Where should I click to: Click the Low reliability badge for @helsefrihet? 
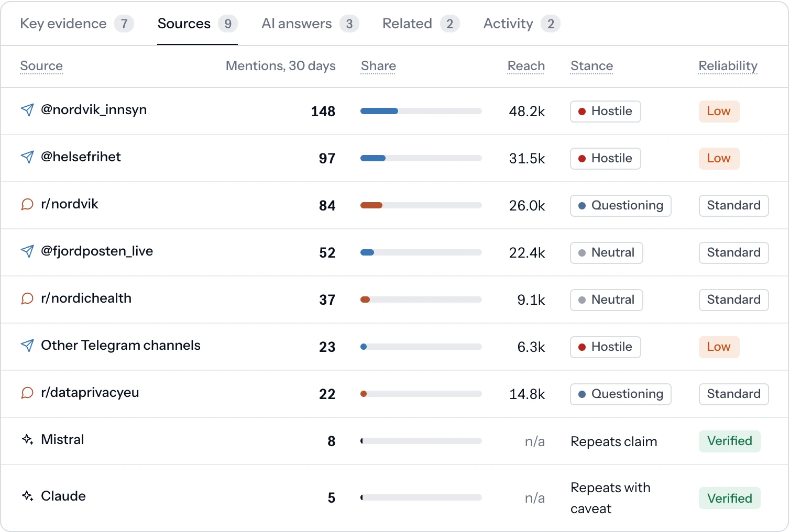(x=719, y=158)
